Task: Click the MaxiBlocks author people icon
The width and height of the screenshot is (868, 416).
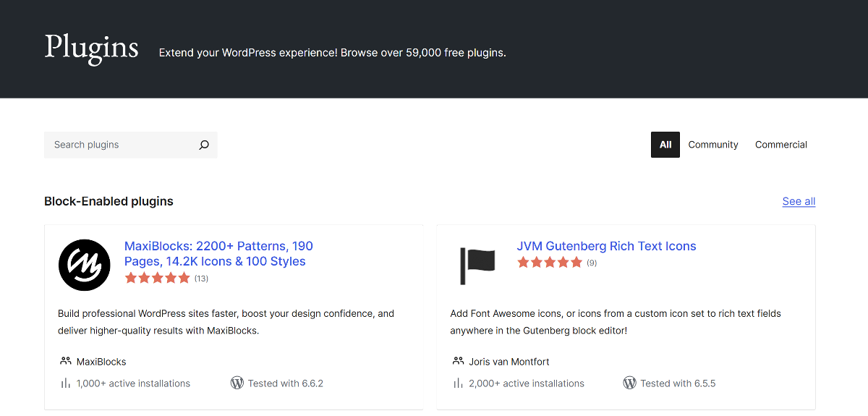Action: click(66, 361)
